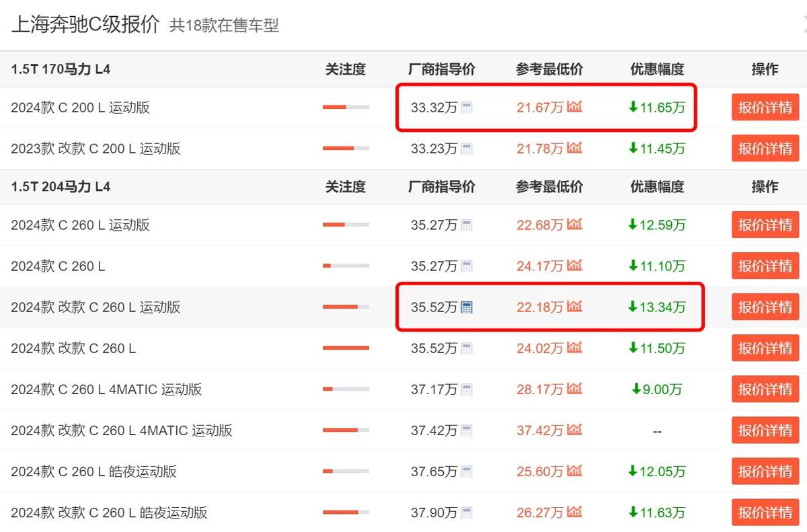Click 报价详情 in the row with 9.00万 discount

click(765, 389)
